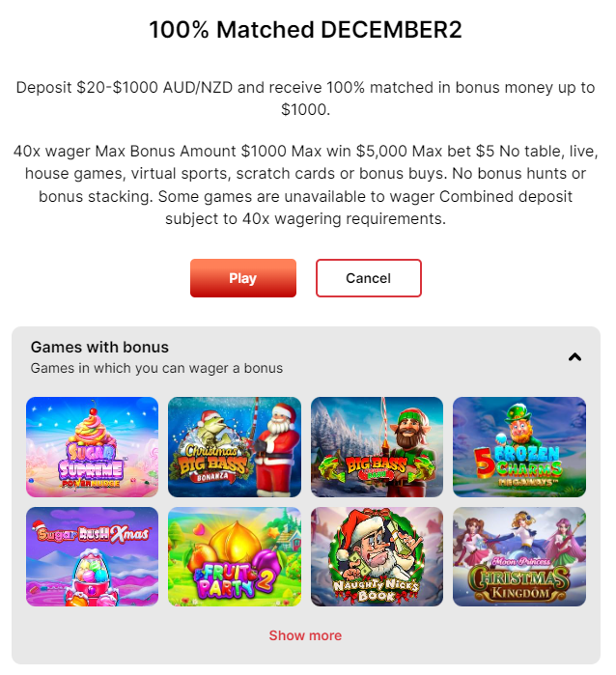Show more bonus games
616x675 pixels.
[305, 635]
